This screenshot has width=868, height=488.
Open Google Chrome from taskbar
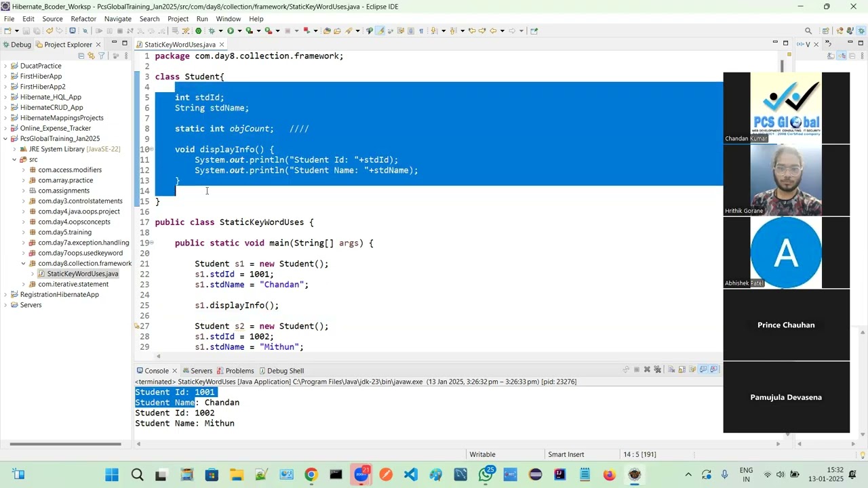click(x=311, y=475)
